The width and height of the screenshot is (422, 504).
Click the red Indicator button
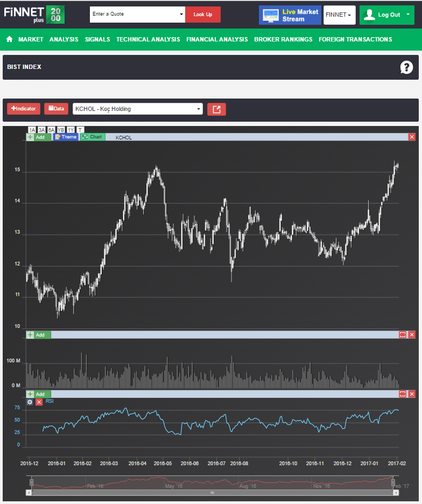24,109
